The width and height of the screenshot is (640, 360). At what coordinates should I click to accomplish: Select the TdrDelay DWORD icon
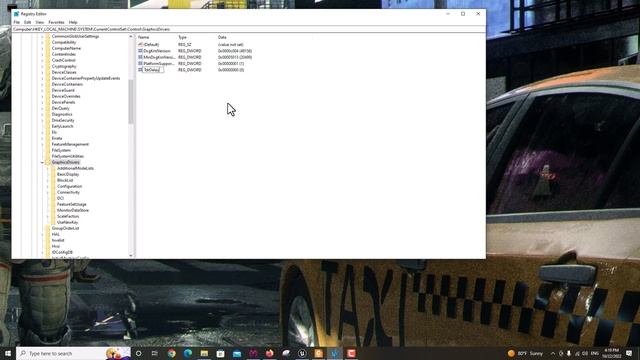point(140,70)
